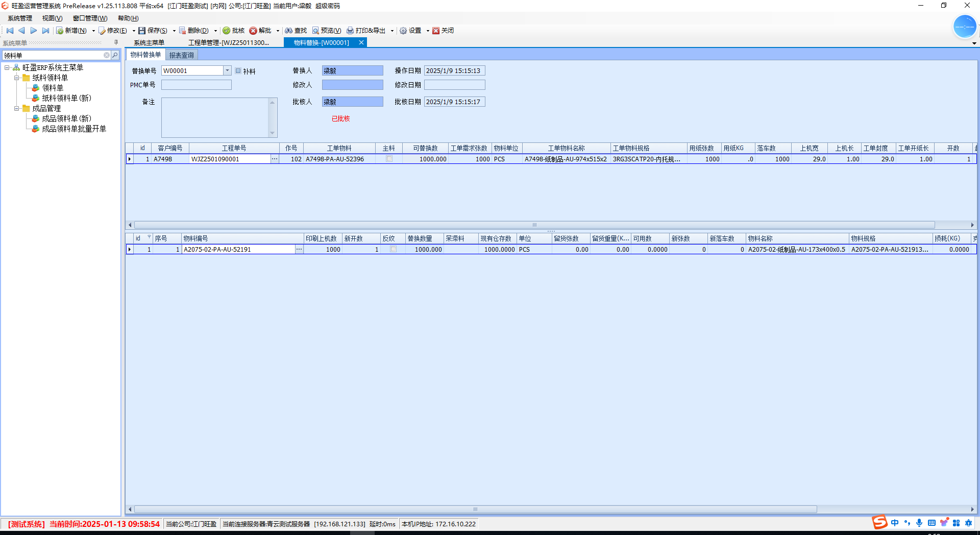Toggle the 主料 checkbox in row A7498
Viewport: 980px width, 535px height.
coord(389,159)
